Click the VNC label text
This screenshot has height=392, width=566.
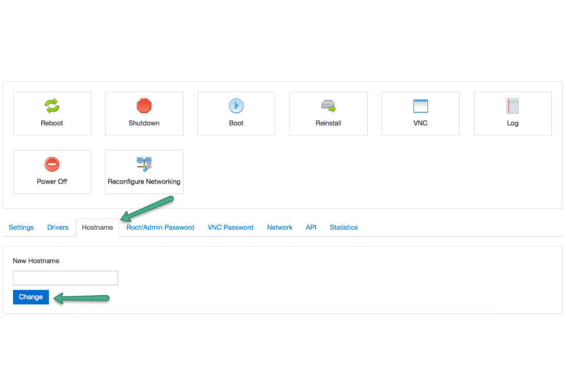coord(421,123)
